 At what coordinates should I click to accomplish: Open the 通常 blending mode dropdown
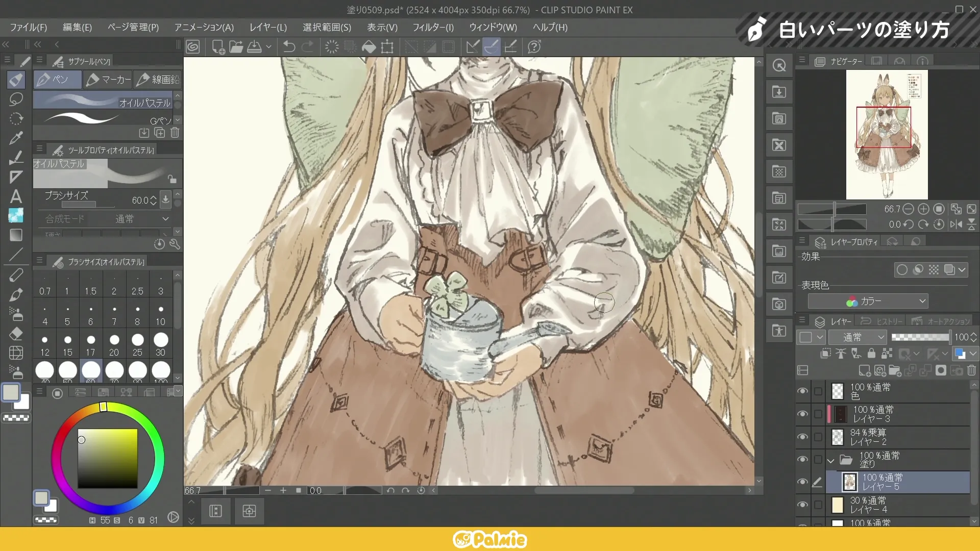(x=858, y=337)
